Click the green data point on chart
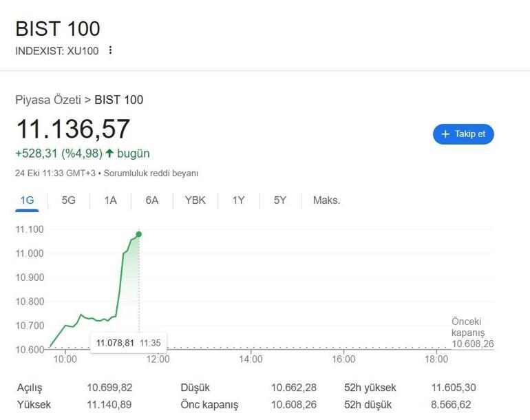 click(139, 234)
